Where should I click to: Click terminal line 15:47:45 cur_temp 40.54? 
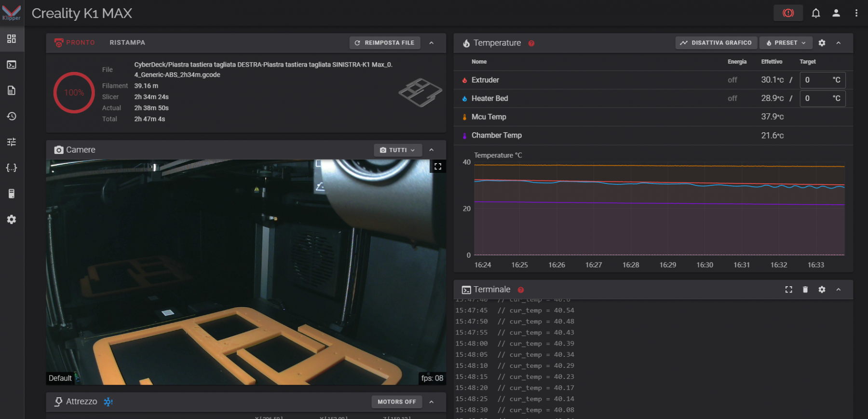pyautogui.click(x=515, y=310)
